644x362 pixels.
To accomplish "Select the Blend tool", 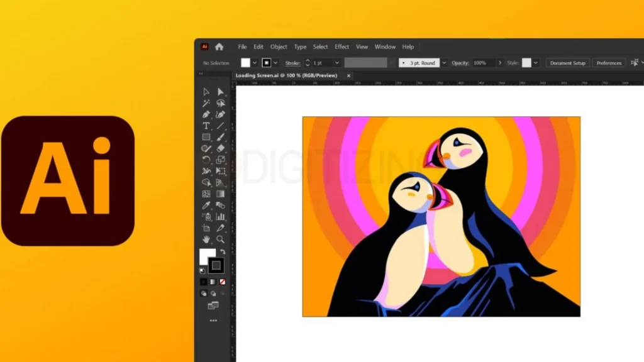I will pyautogui.click(x=221, y=206).
